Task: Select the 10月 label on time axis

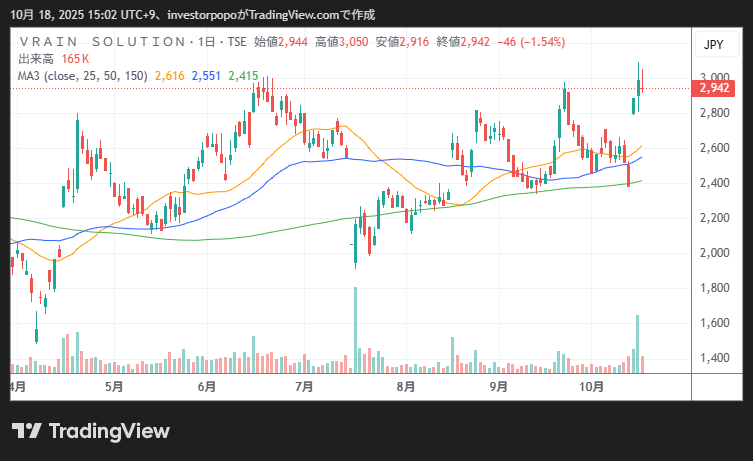Action: (x=592, y=386)
